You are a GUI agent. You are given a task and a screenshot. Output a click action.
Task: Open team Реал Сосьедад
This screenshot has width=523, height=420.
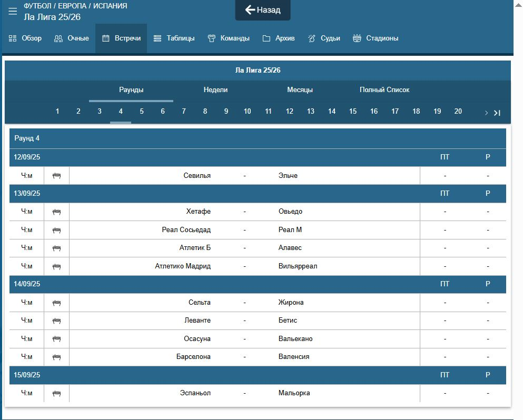coord(186,230)
